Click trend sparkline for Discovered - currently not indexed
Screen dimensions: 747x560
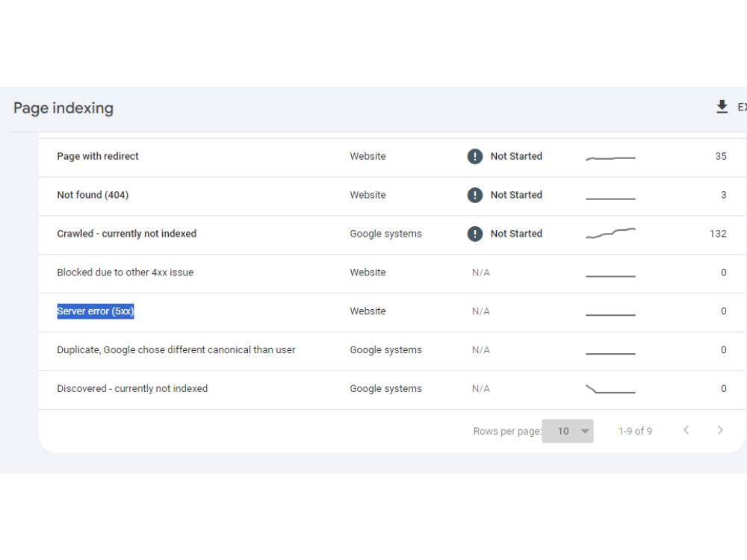610,388
